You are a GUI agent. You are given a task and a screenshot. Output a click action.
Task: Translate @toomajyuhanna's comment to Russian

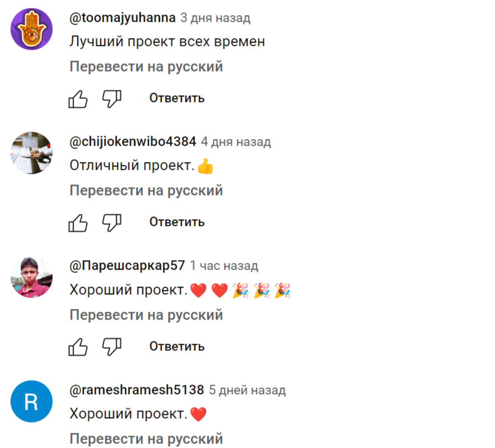[146, 67]
